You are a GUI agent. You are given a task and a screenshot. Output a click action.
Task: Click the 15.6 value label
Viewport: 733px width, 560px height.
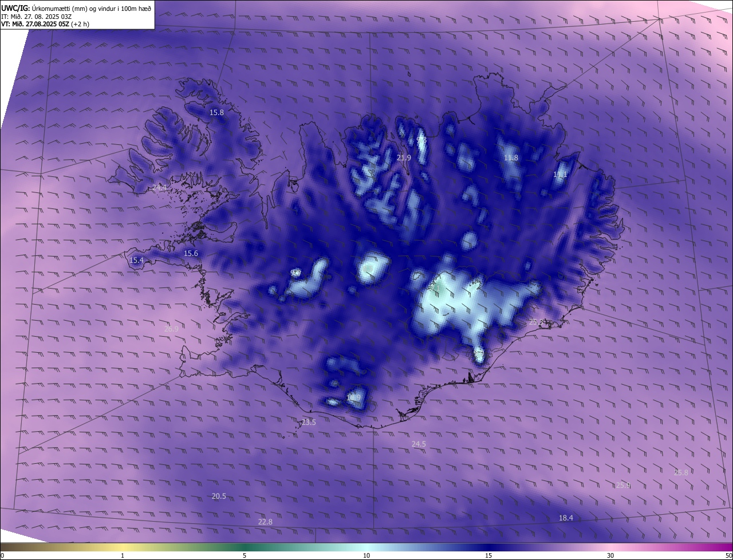click(191, 253)
